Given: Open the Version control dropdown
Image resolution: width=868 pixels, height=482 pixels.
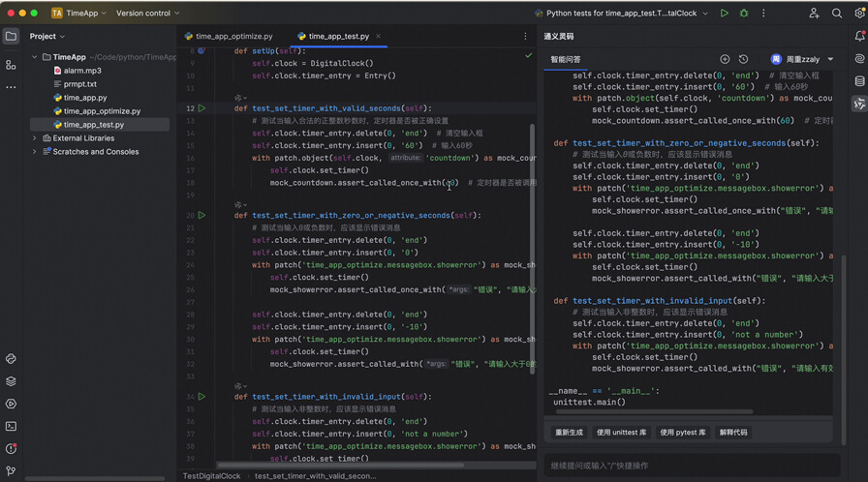Looking at the screenshot, I should 148,13.
